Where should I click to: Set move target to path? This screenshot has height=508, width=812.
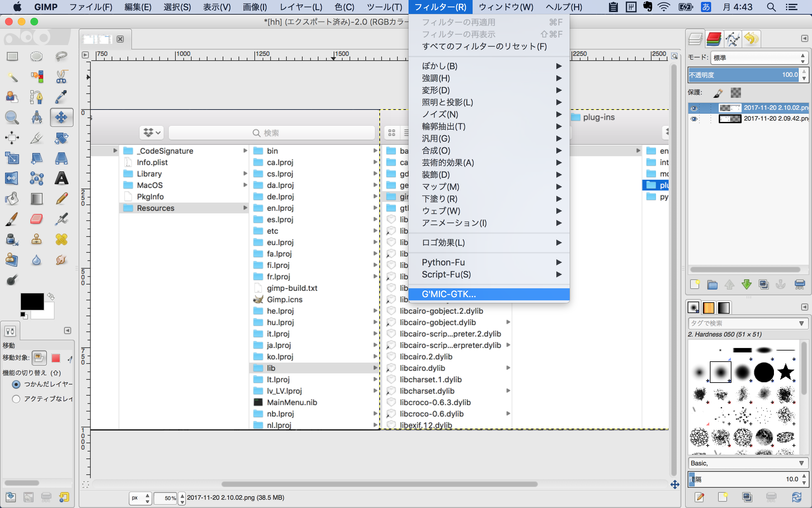[x=70, y=358]
